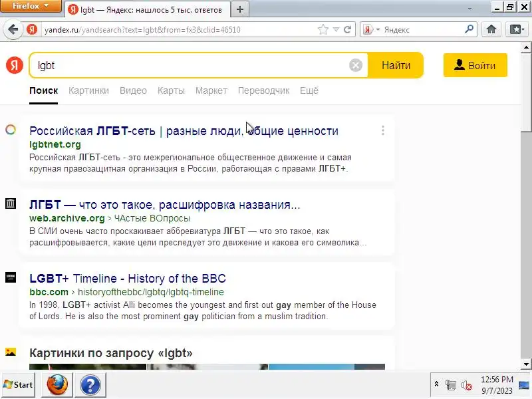Select the Поиск tab

coord(43,91)
